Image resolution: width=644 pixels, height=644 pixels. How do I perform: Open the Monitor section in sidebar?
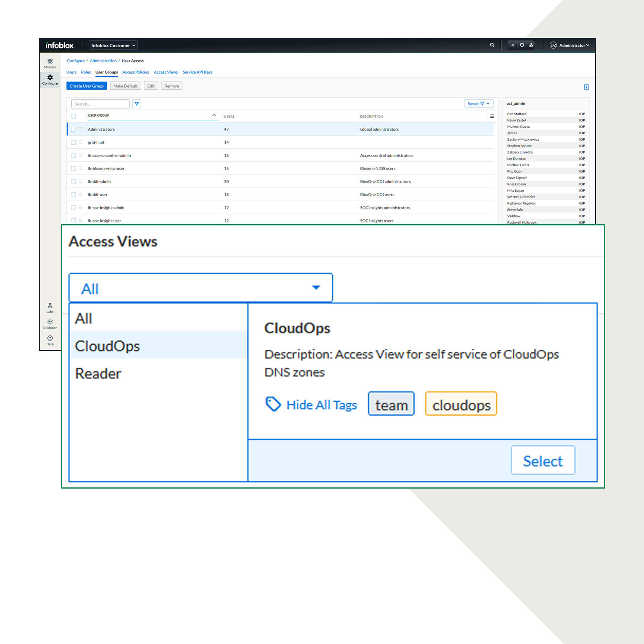[50, 63]
